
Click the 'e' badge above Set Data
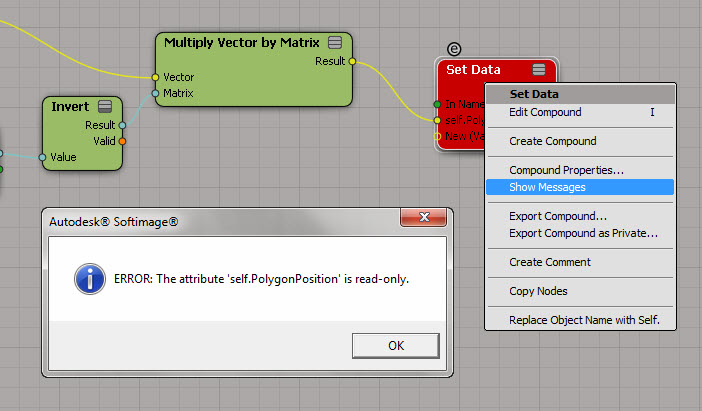[453, 49]
